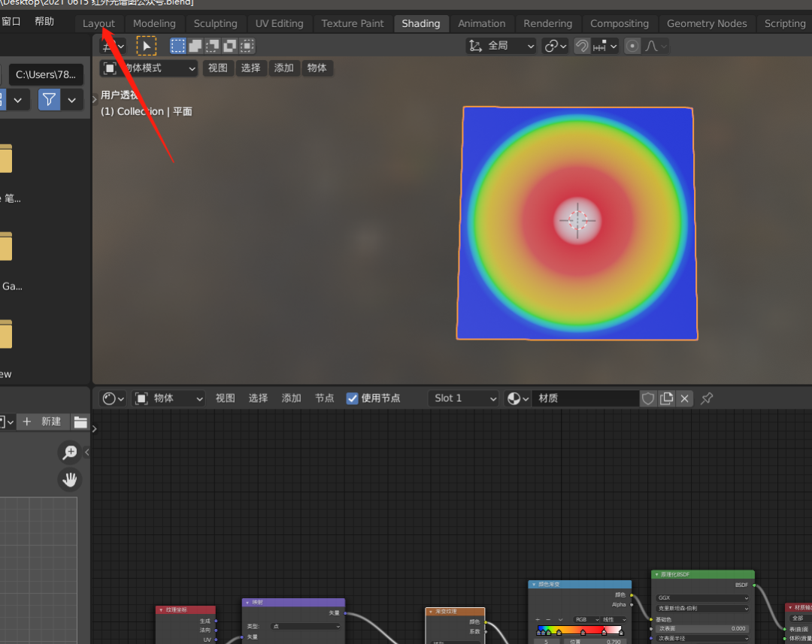Adjust 次表面 subsurface value slider
Screen dimensions: 812x644
[x=703, y=628]
